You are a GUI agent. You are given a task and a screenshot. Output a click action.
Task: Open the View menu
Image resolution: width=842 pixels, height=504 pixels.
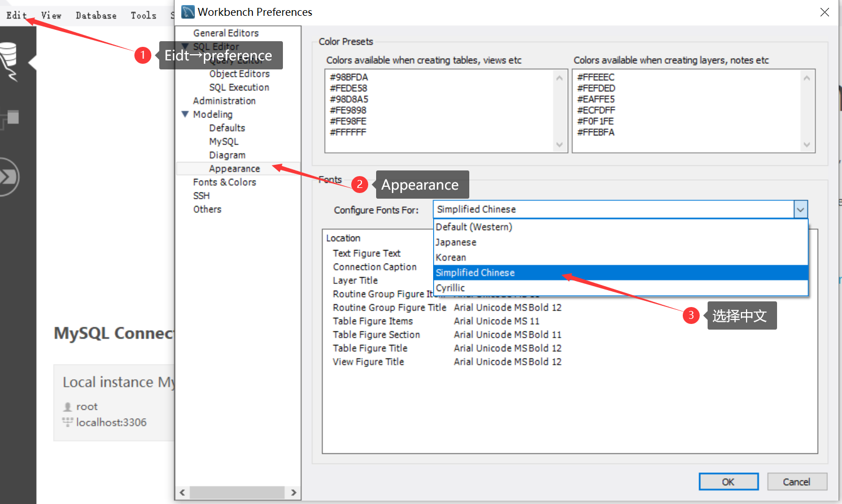point(51,15)
